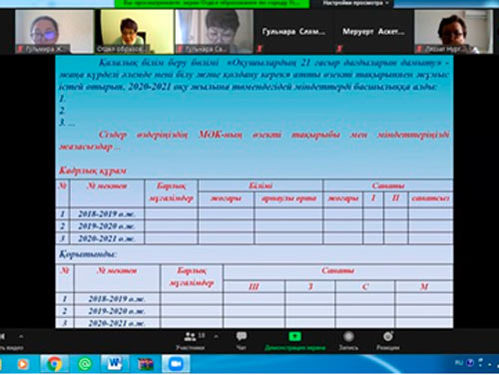Toggle the video camera control

[x=7, y=341]
